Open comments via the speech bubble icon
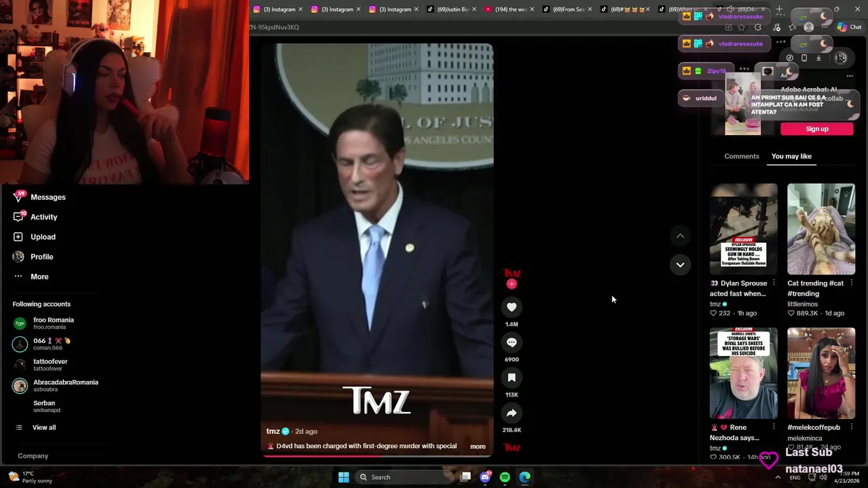This screenshot has width=868, height=488. pyautogui.click(x=511, y=342)
